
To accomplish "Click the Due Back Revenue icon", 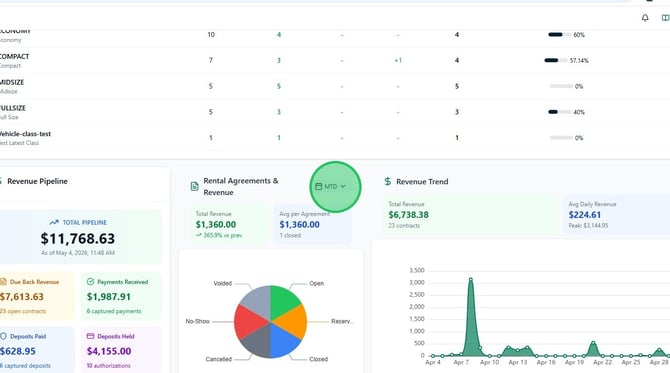I will pos(3,282).
